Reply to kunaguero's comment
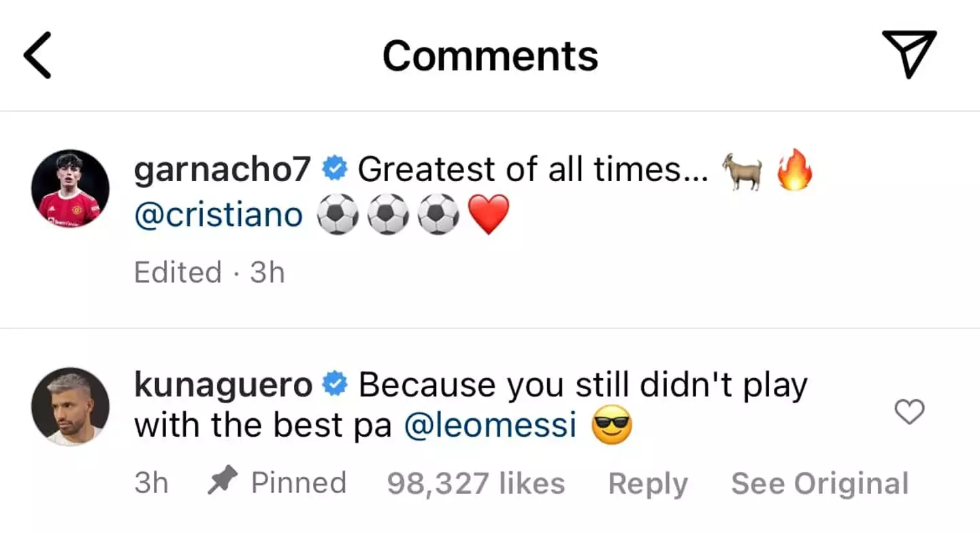Screen dimensions: 980x534 click(x=647, y=484)
